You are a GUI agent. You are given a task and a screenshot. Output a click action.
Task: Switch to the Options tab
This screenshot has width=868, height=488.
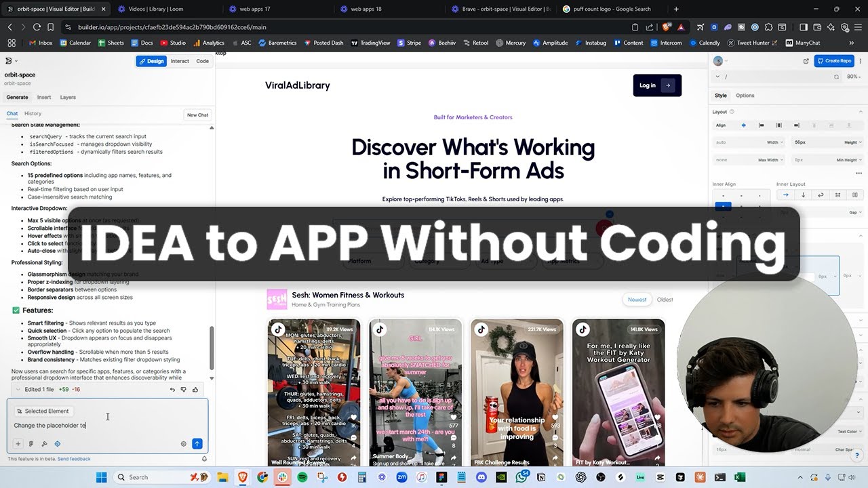point(745,96)
